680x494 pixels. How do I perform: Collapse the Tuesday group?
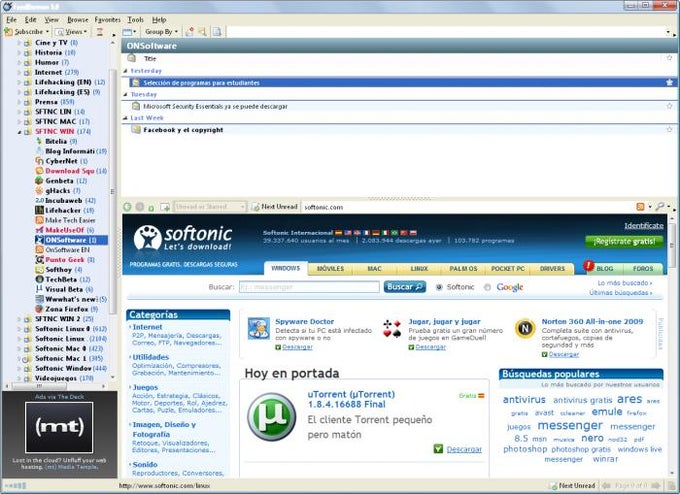[125, 94]
